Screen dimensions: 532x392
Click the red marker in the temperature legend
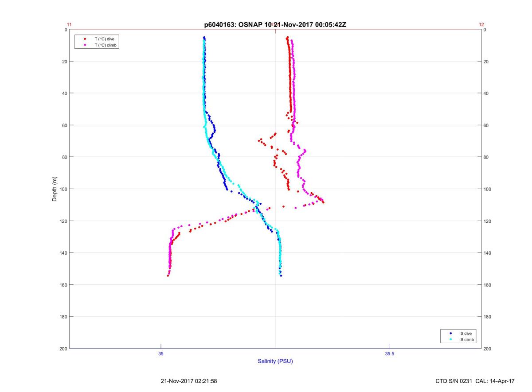coord(85,39)
